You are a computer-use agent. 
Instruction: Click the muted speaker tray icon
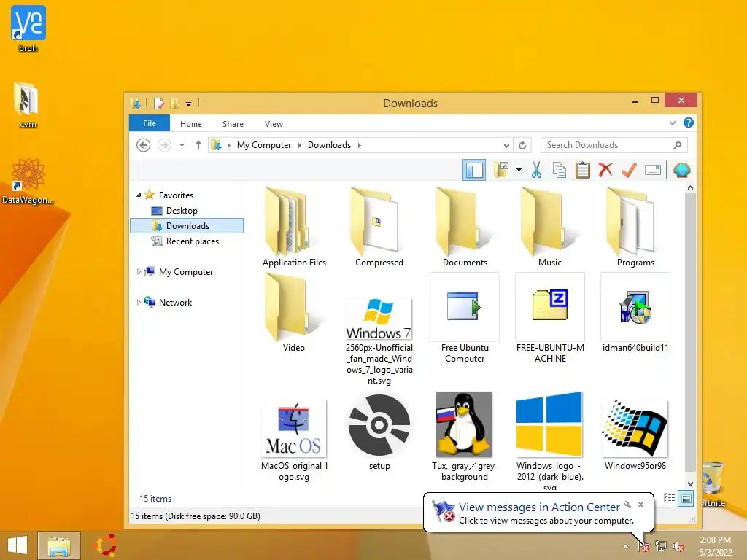(678, 546)
